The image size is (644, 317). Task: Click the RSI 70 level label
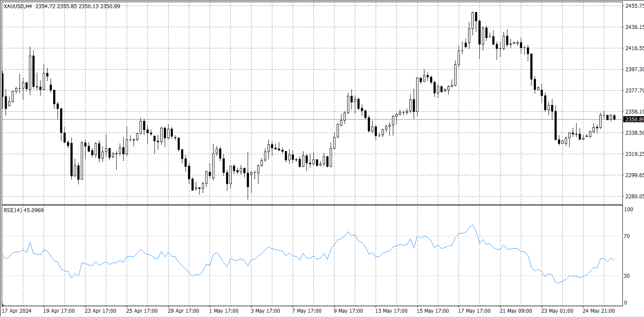click(627, 236)
